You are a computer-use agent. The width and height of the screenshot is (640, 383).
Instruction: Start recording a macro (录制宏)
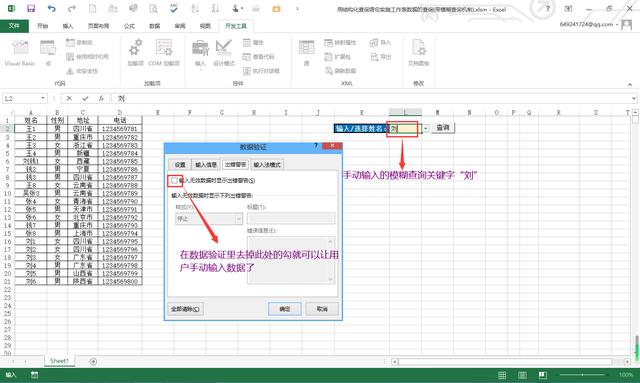(80, 42)
